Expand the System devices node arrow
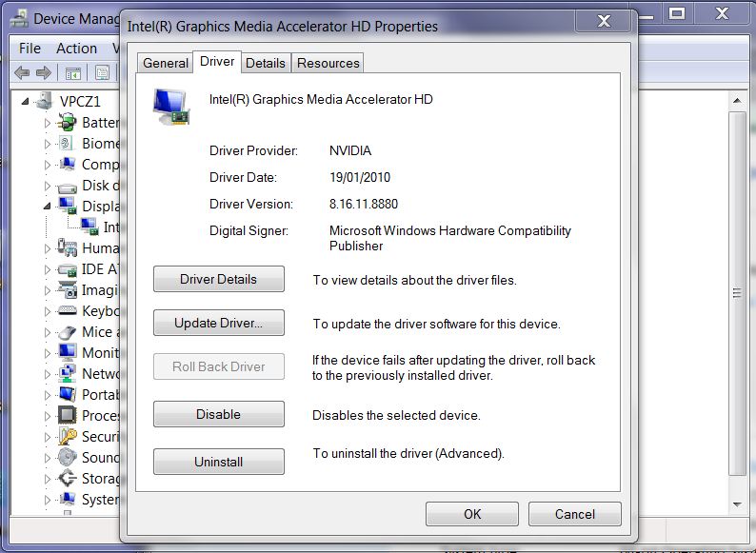 click(48, 500)
